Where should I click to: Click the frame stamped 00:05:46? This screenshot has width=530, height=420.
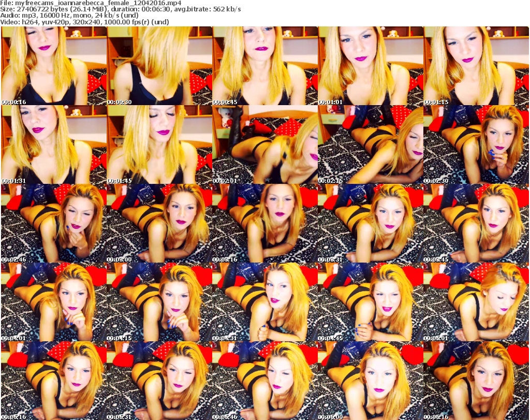[x=264, y=381]
